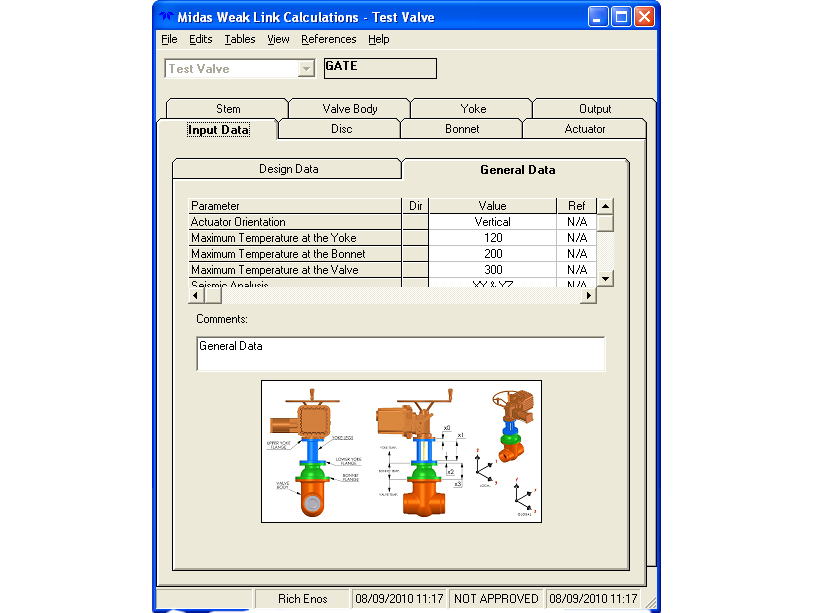Click the Comments text field
This screenshot has height=613, width=817.
point(400,354)
